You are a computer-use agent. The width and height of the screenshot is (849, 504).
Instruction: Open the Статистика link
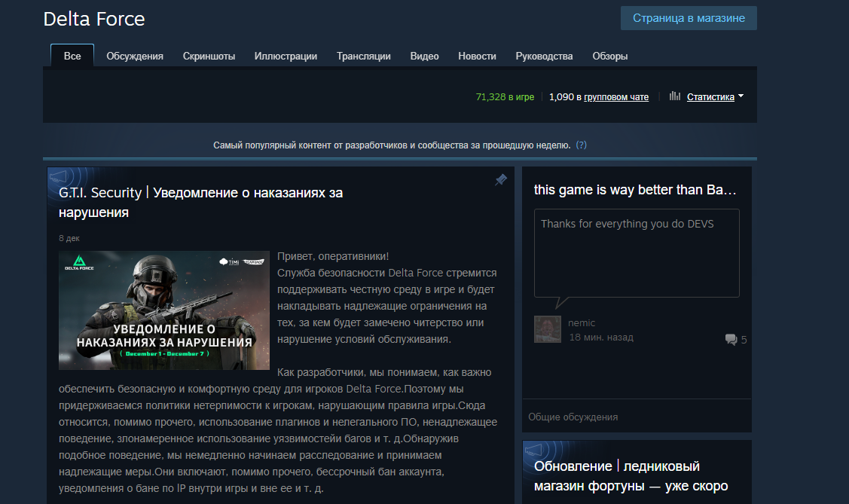point(710,97)
